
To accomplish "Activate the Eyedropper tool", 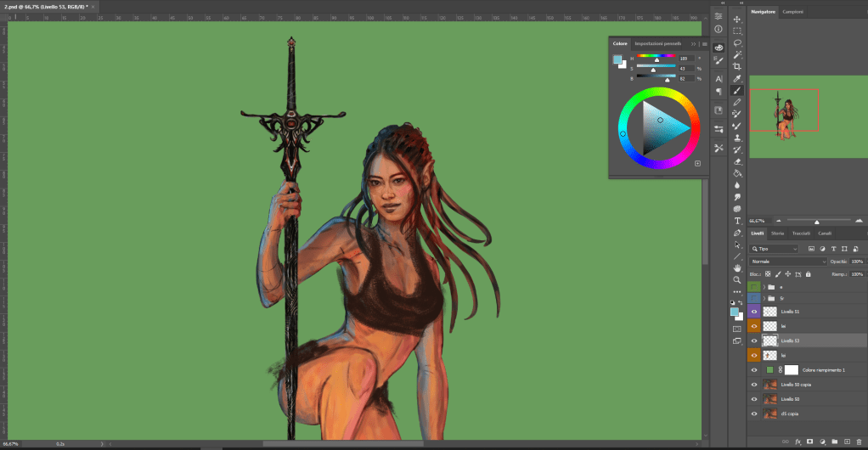I will [737, 78].
